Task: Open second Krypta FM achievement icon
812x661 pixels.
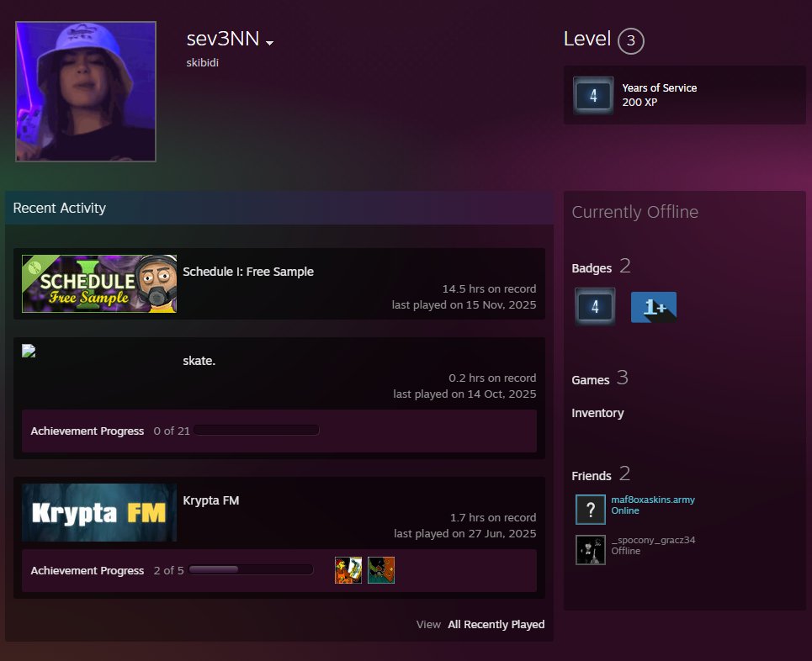Action: (x=381, y=570)
